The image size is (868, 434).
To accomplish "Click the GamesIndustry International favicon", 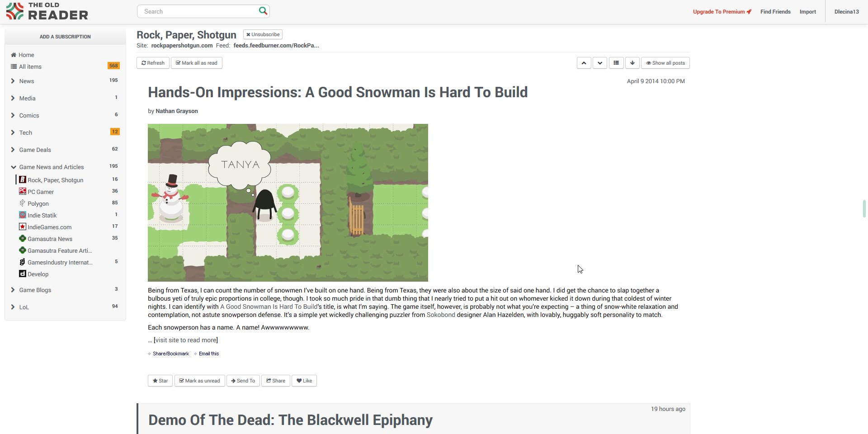I will tap(23, 262).
